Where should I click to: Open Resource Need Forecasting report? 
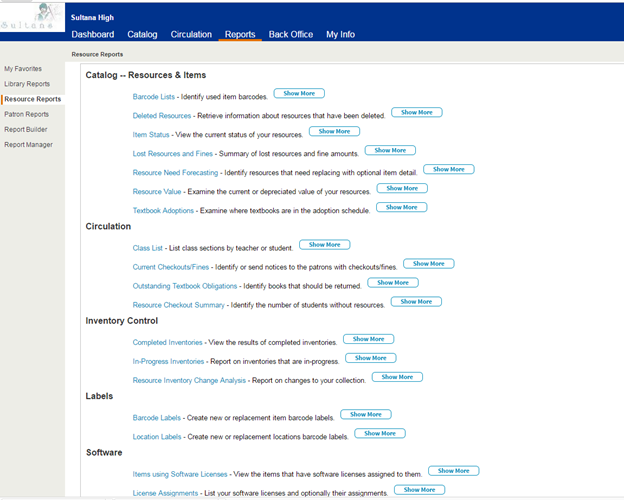click(176, 173)
